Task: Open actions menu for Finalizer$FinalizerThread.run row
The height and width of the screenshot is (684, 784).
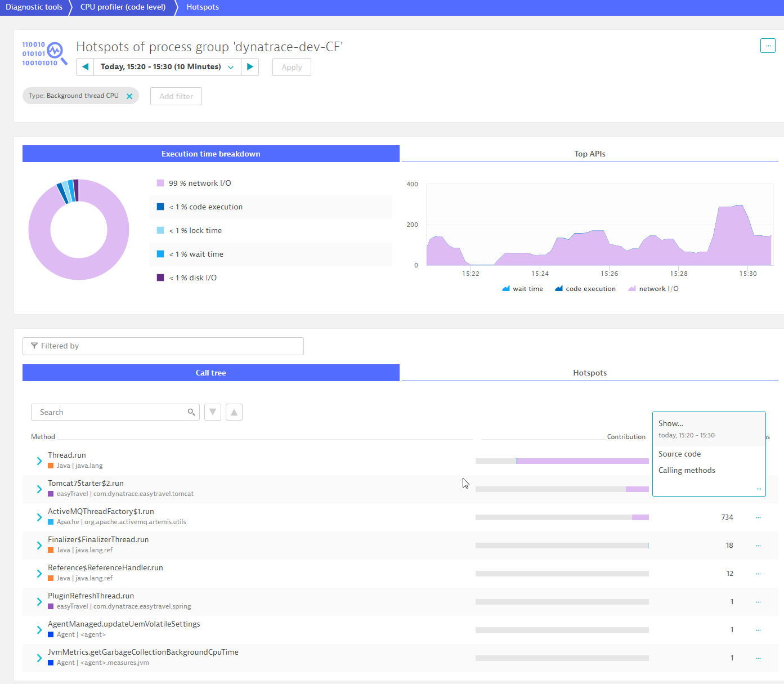Action: pyautogui.click(x=758, y=546)
